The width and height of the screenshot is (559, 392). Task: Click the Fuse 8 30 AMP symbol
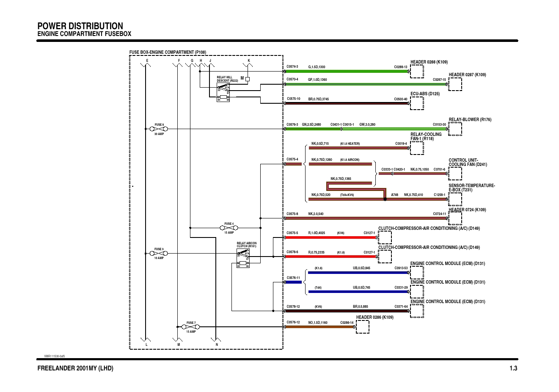point(159,129)
